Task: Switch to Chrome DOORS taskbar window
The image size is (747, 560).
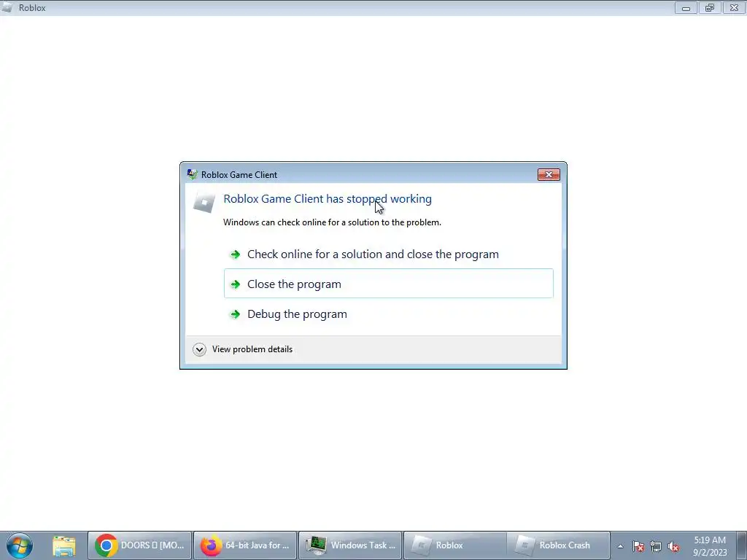Action: tap(139, 545)
